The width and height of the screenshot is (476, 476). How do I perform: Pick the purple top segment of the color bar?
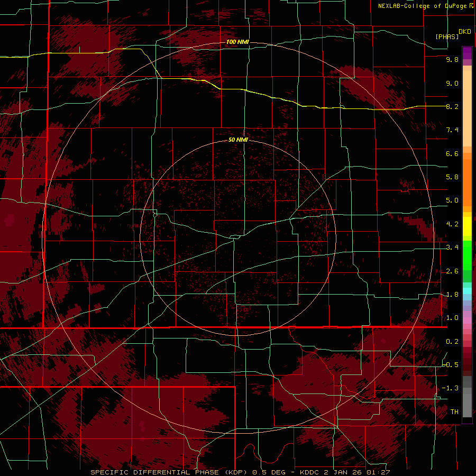point(467,53)
